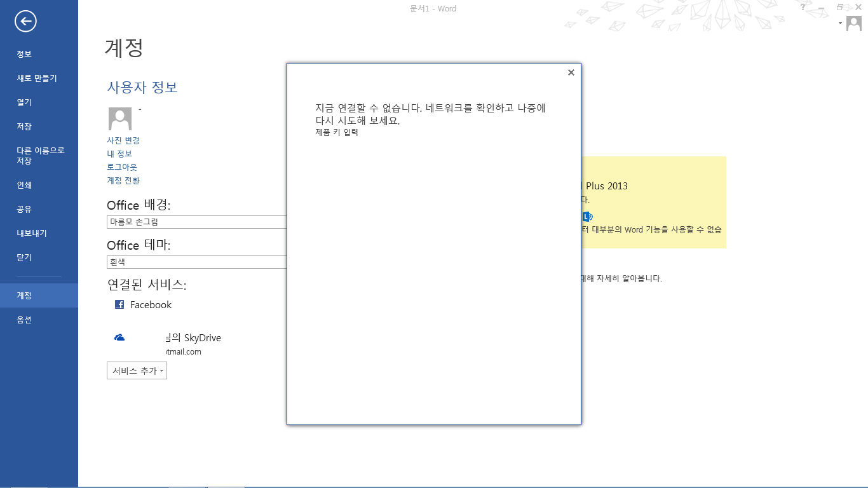
Task: Close the connection error dialog
Action: pyautogui.click(x=571, y=72)
